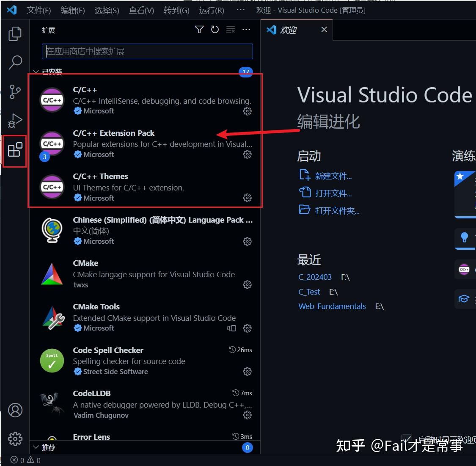Click the 打开文件夹 link

(336, 210)
